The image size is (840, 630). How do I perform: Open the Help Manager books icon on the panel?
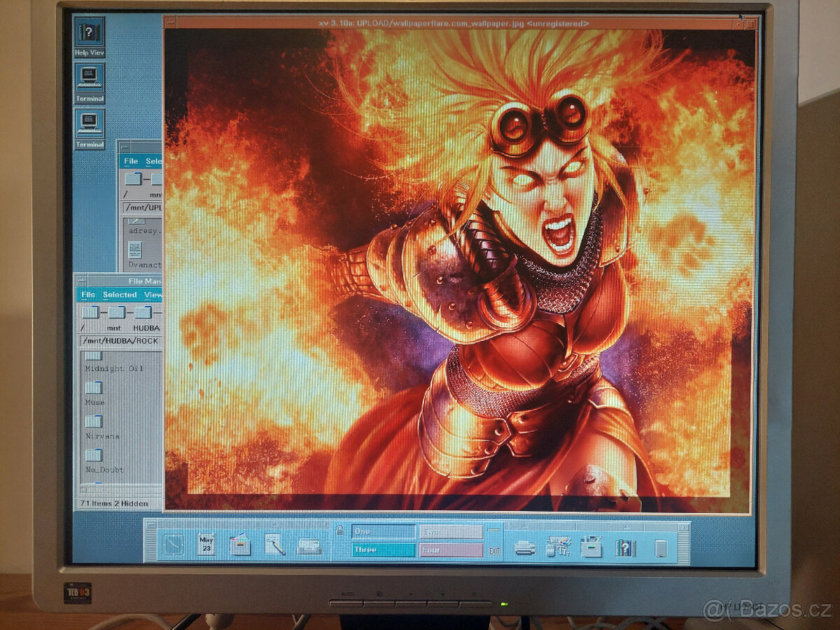(x=625, y=547)
